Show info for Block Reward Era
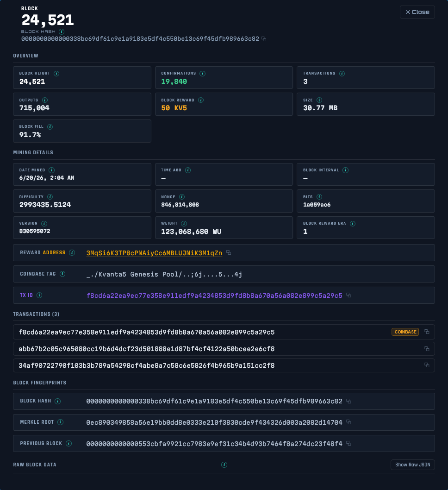Screen dimensions: 448x490 [x=353, y=223]
